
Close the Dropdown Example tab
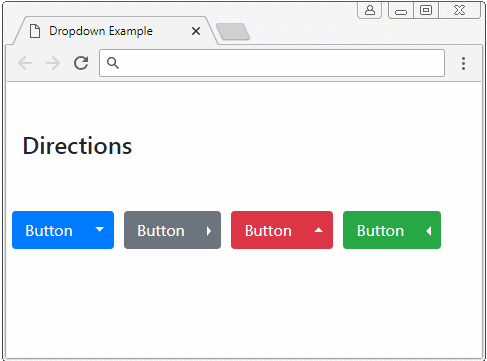196,31
